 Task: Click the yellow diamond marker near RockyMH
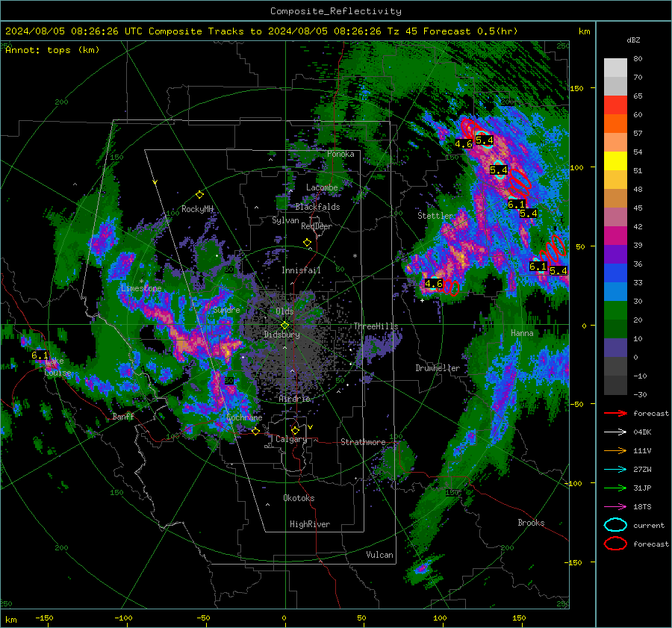(199, 195)
